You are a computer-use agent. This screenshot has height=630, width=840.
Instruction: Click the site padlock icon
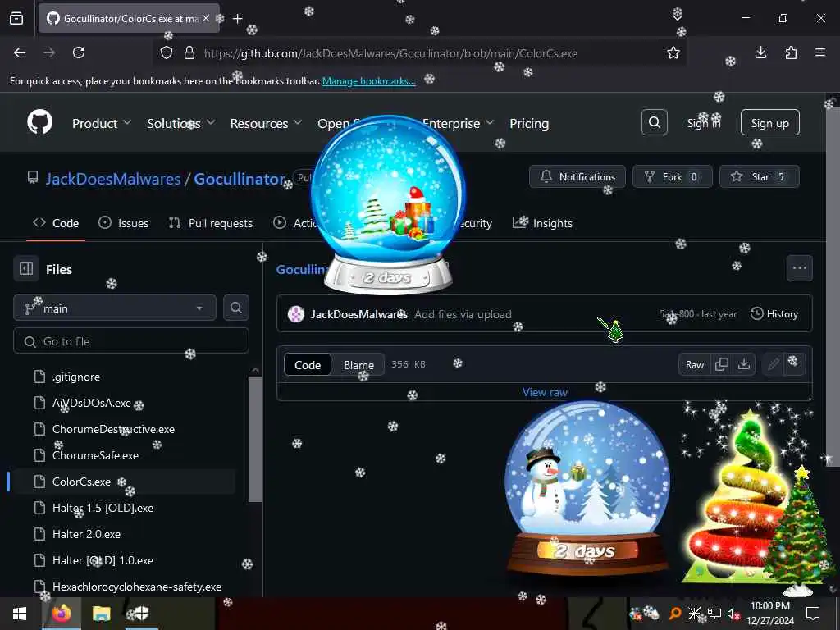pos(189,53)
